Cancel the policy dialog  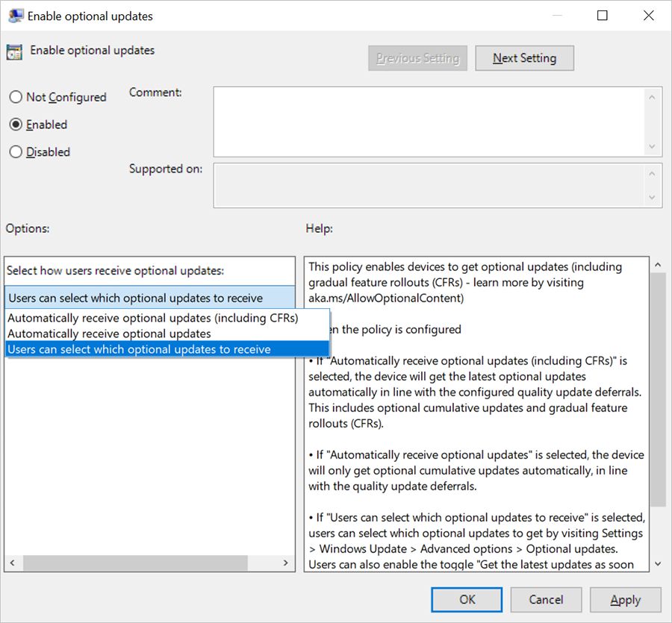(546, 599)
